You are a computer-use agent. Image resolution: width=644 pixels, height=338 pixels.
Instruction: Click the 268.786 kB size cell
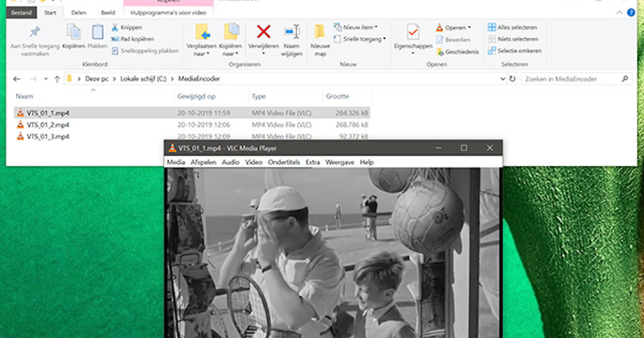pos(352,125)
